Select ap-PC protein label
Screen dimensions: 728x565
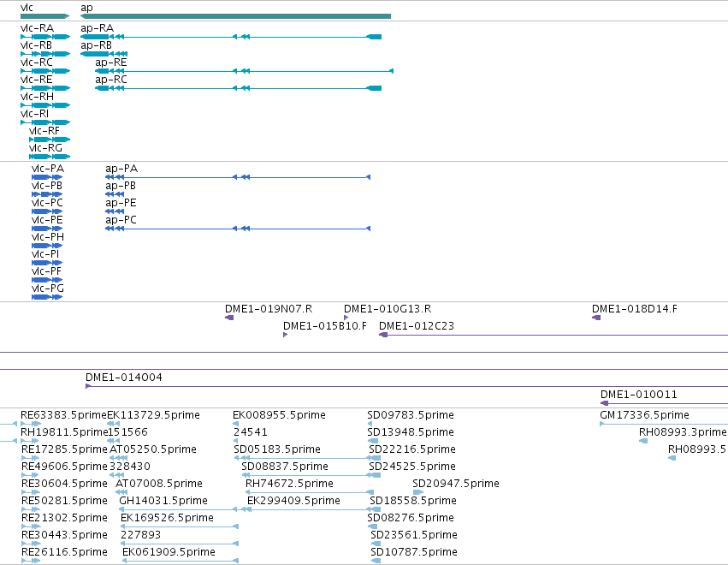pos(121,220)
